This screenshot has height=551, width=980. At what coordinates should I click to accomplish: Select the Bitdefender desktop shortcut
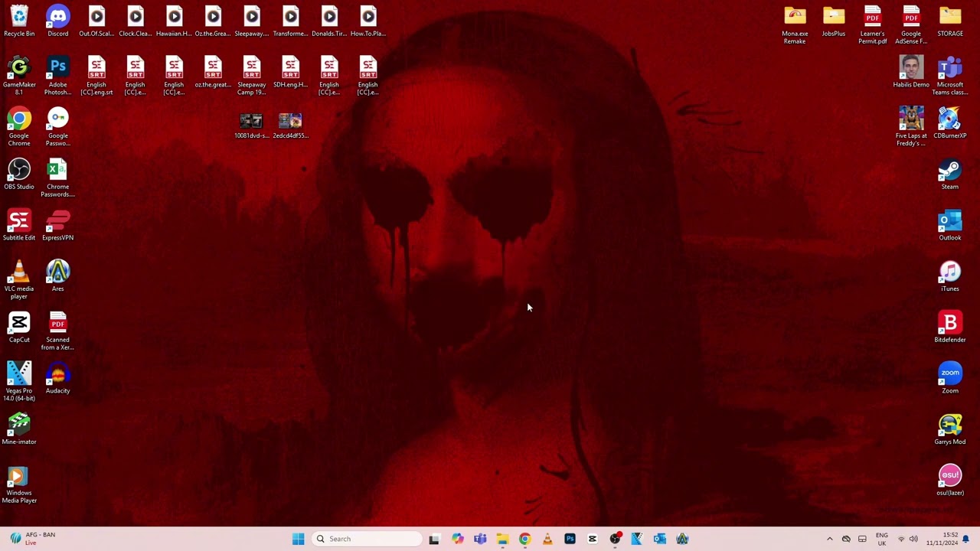949,328
